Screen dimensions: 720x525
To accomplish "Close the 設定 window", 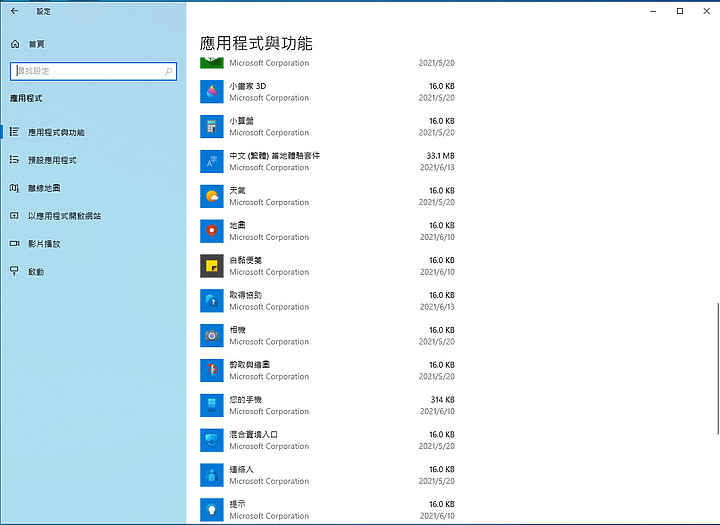I will (x=707, y=11).
